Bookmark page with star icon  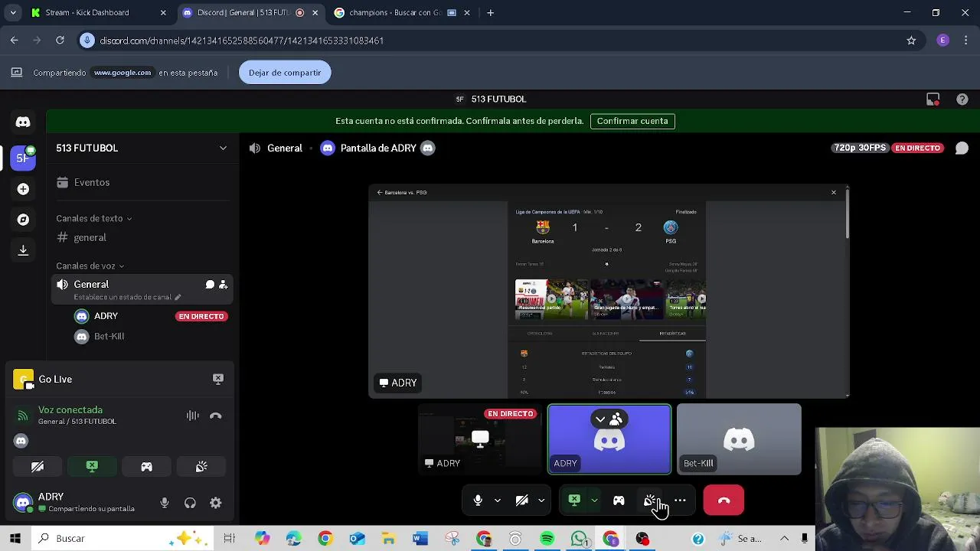click(x=911, y=41)
